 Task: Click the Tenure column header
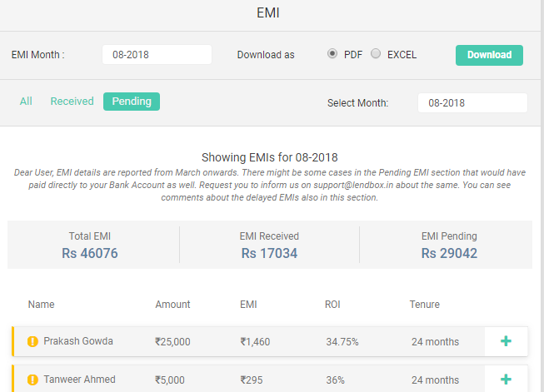424,305
